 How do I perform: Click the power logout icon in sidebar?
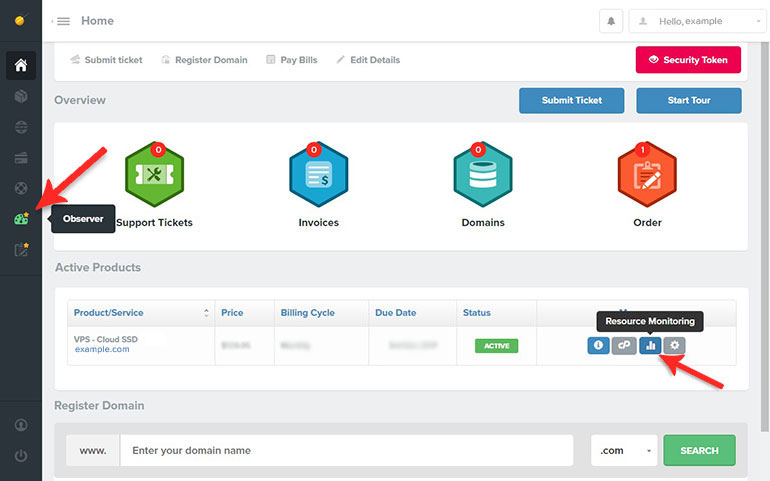pos(21,455)
